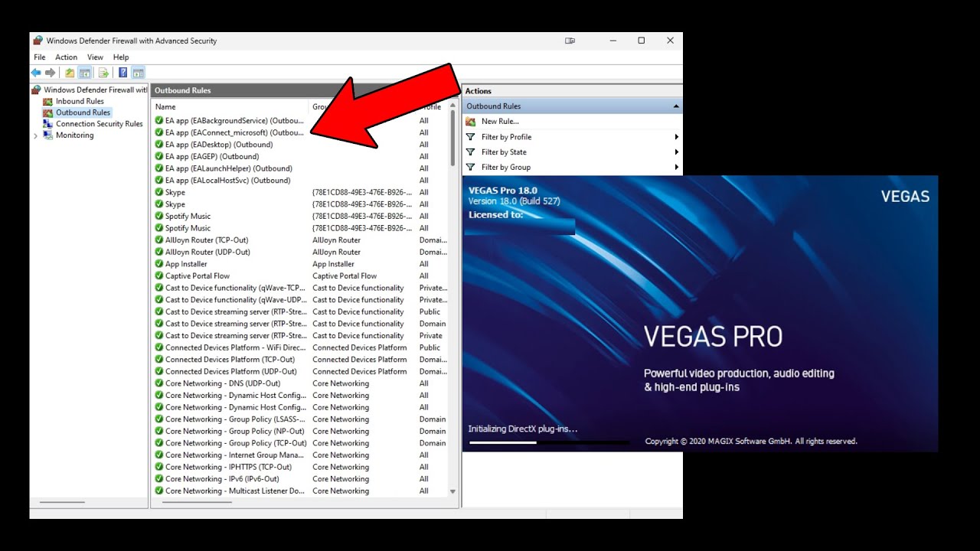This screenshot has height=551, width=980.
Task: Expand the Monitoring tree node arrow
Action: point(35,135)
